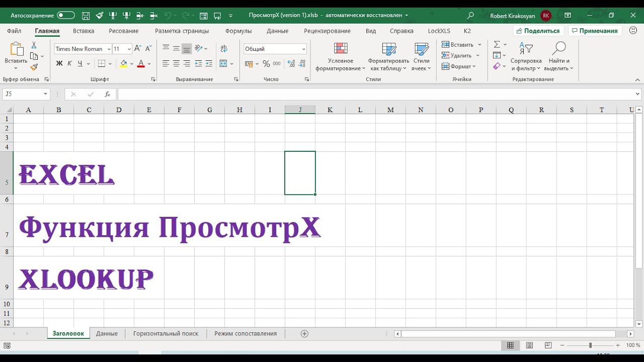Open Найти и выделить menu
Image resolution: width=644 pixels, height=362 pixels.
point(558,56)
